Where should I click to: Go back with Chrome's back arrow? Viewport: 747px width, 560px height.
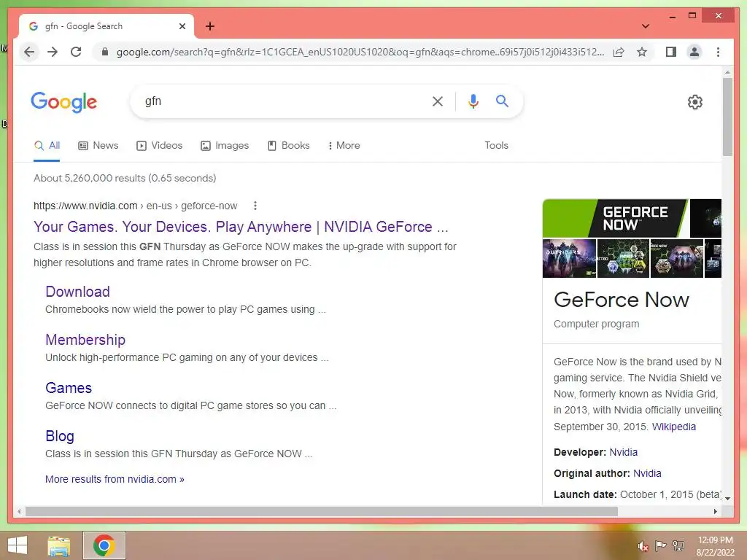(x=29, y=52)
